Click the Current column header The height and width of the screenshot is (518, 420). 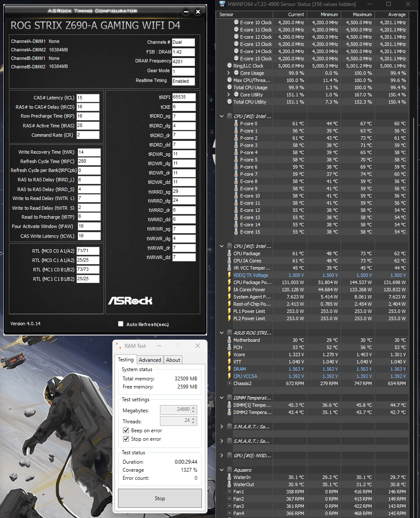pyautogui.click(x=289, y=14)
